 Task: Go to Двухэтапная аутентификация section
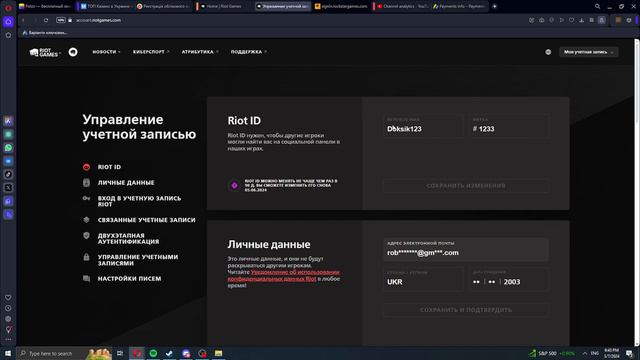tap(128, 238)
